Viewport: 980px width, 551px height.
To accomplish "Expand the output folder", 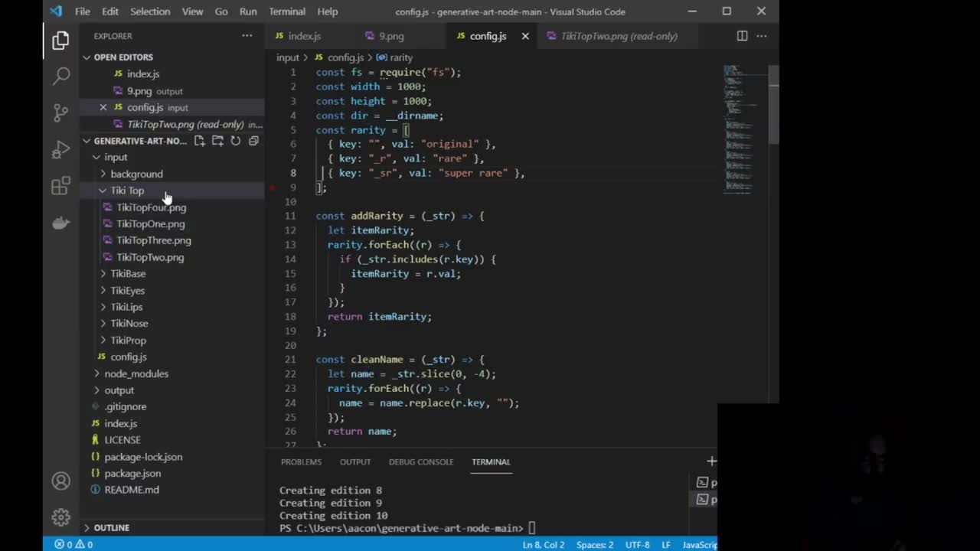I will 119,390.
